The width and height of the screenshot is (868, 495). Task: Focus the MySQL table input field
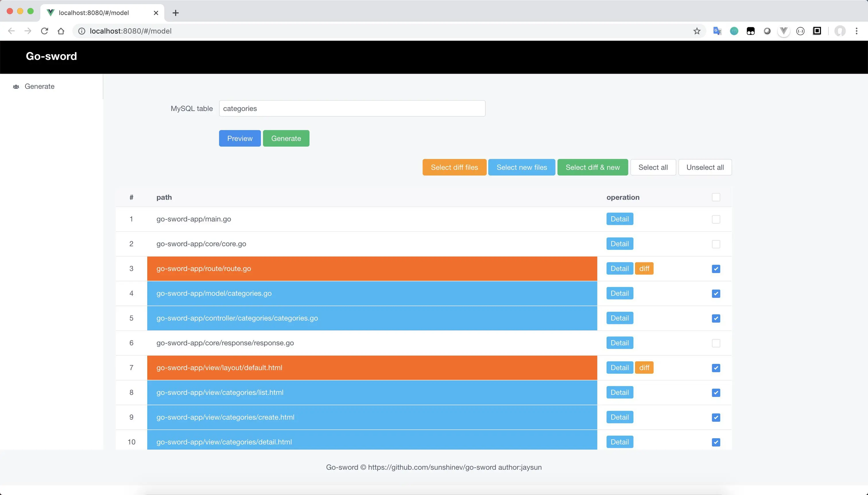(x=352, y=108)
